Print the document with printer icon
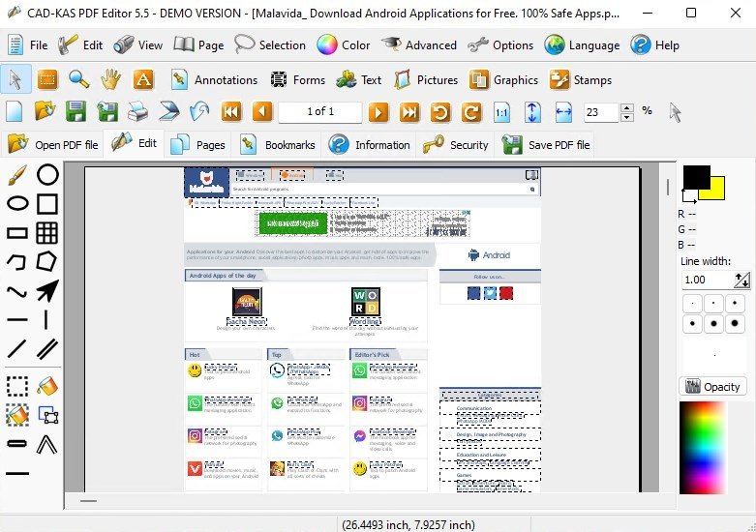The width and height of the screenshot is (756, 532). [x=137, y=112]
